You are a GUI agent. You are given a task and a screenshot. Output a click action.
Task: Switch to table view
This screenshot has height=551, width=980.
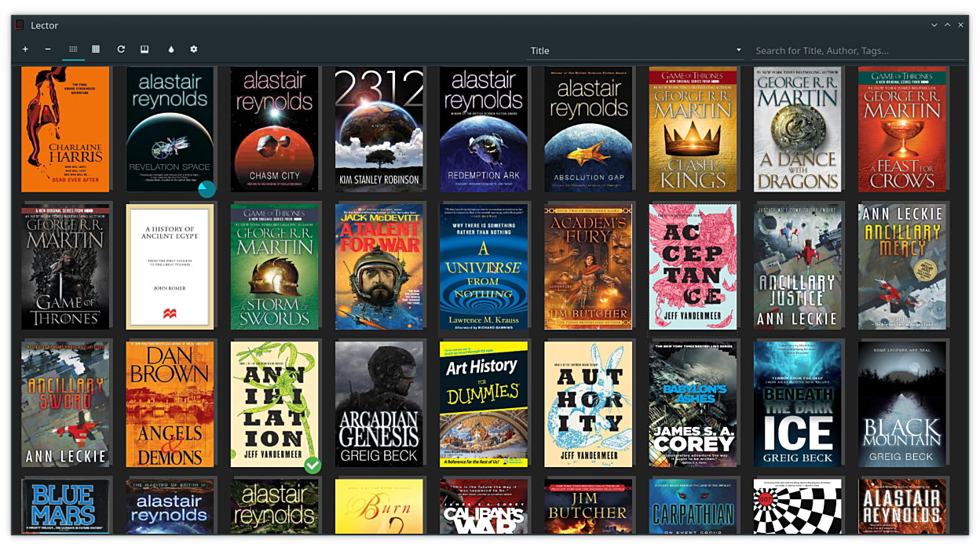point(96,49)
